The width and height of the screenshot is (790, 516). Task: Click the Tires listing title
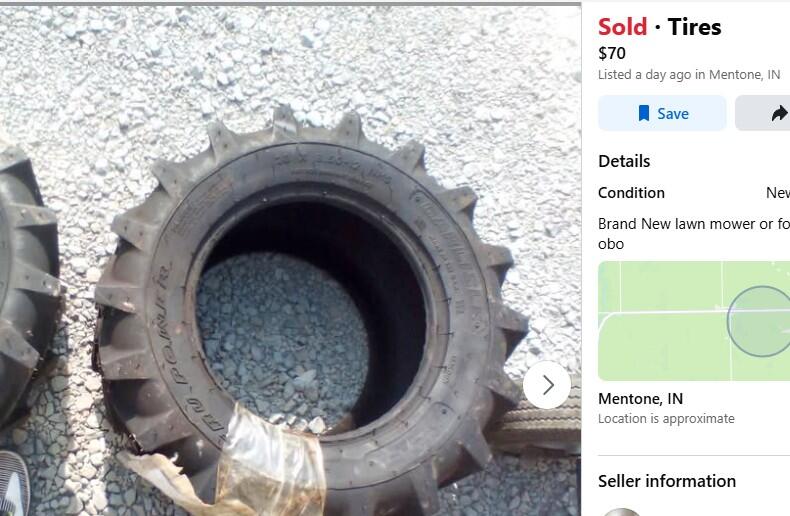pos(694,27)
